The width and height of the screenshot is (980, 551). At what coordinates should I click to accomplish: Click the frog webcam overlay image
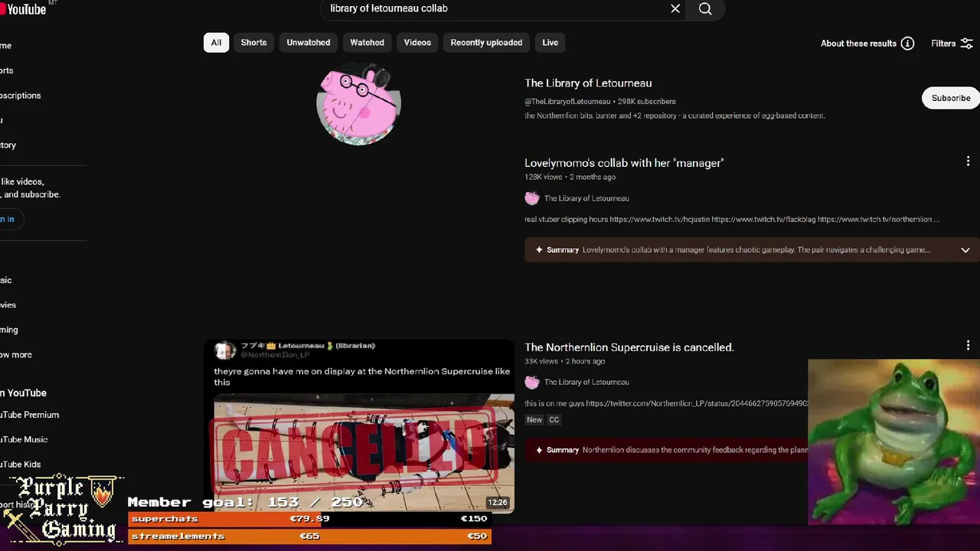[893, 442]
